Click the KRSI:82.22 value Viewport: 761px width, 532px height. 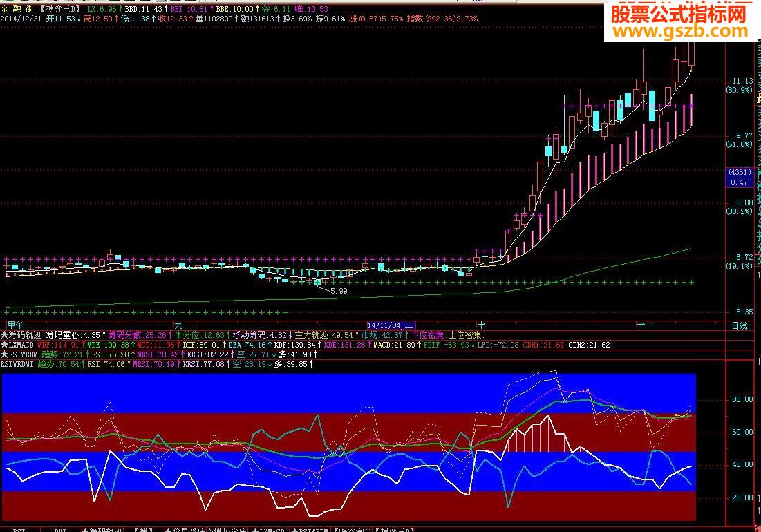(x=208, y=354)
